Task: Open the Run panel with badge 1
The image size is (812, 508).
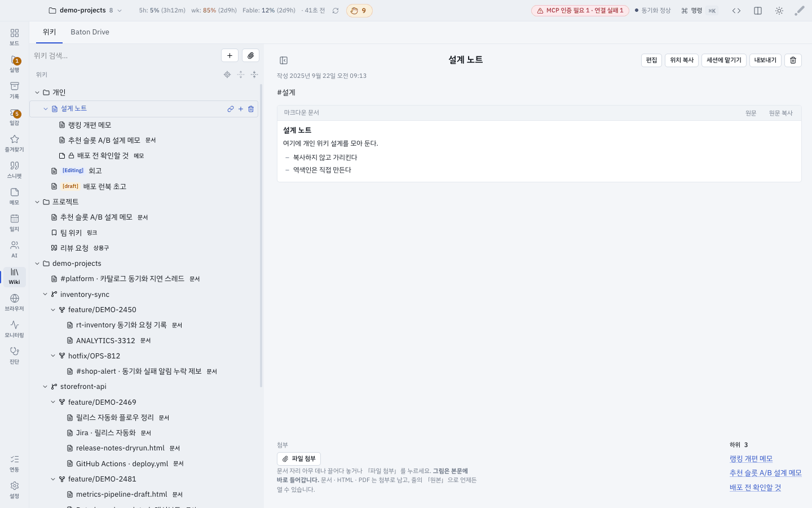Action: 15,63
